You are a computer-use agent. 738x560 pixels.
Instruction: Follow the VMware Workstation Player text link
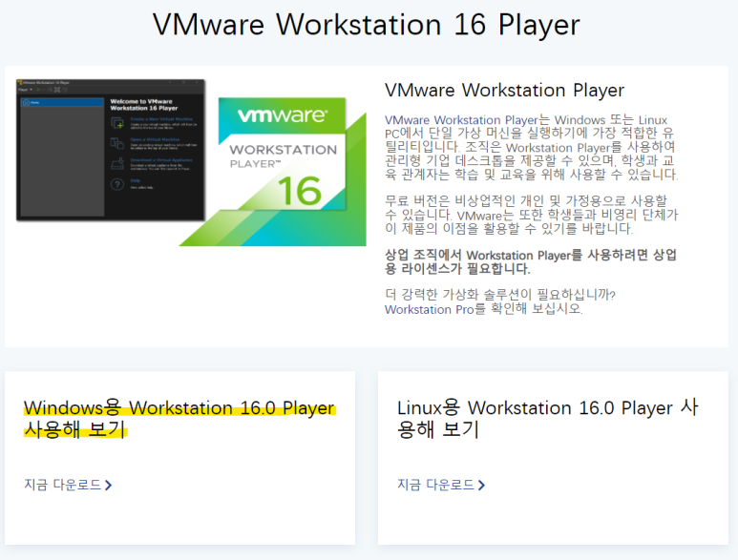(461, 120)
